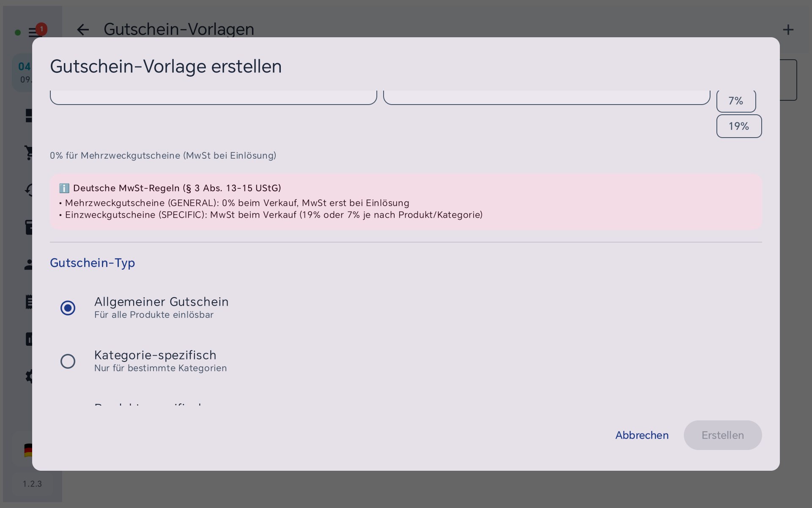Open the receipts sidebar icon

point(29,302)
